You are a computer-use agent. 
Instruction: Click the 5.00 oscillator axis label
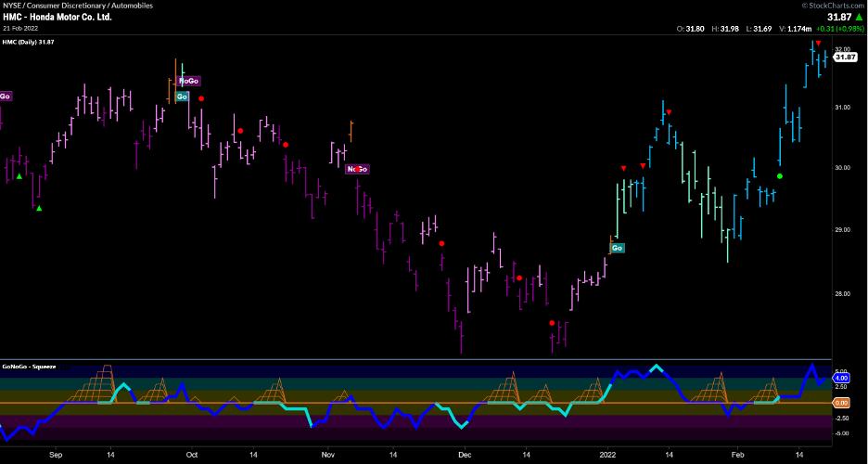click(841, 371)
